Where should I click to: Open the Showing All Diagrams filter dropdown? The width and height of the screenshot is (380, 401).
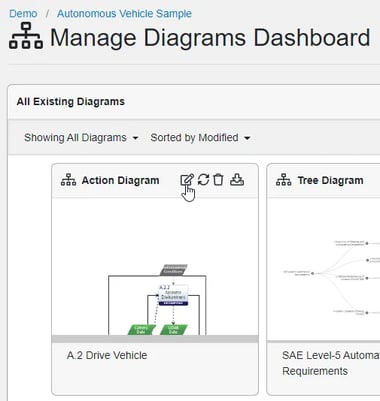click(x=81, y=138)
